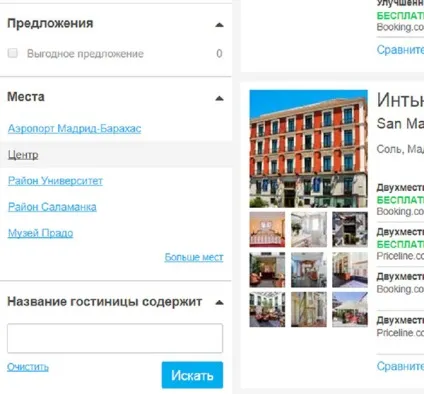The height and width of the screenshot is (394, 424).
Task: Select Музей Прадо location
Action: (x=40, y=233)
